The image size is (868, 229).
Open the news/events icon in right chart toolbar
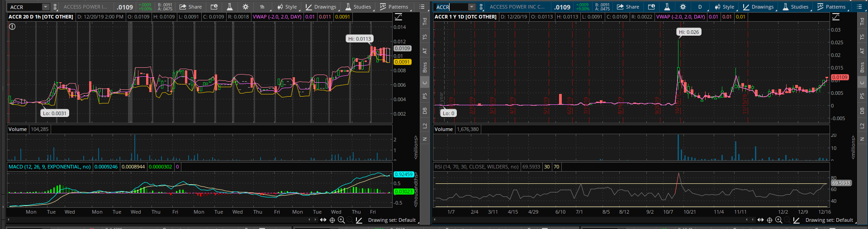click(651, 7)
